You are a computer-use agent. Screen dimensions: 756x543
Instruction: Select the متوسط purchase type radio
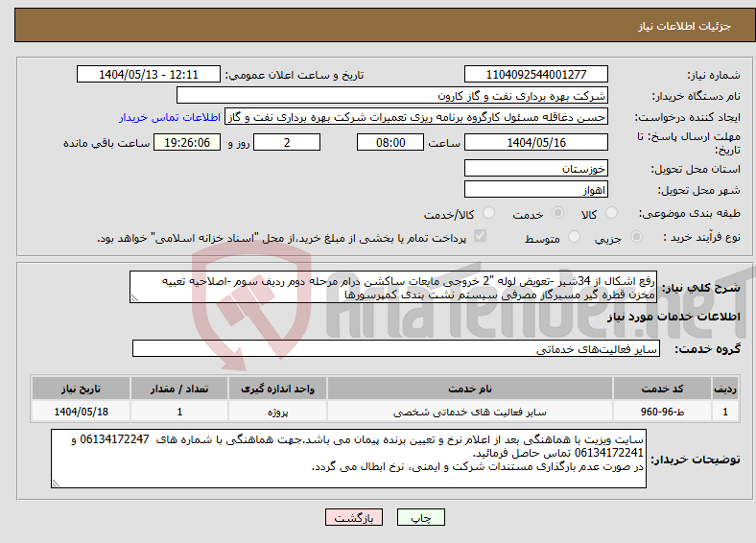click(x=574, y=236)
